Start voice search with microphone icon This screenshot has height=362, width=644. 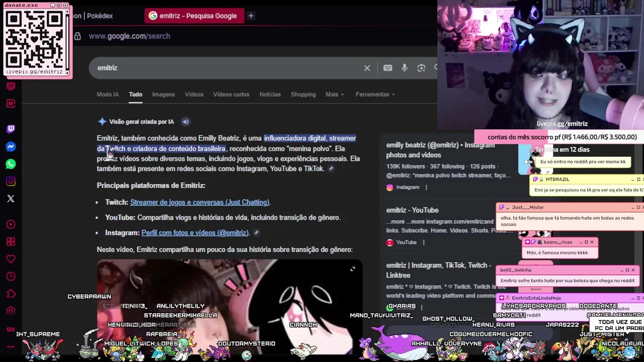[x=405, y=68]
